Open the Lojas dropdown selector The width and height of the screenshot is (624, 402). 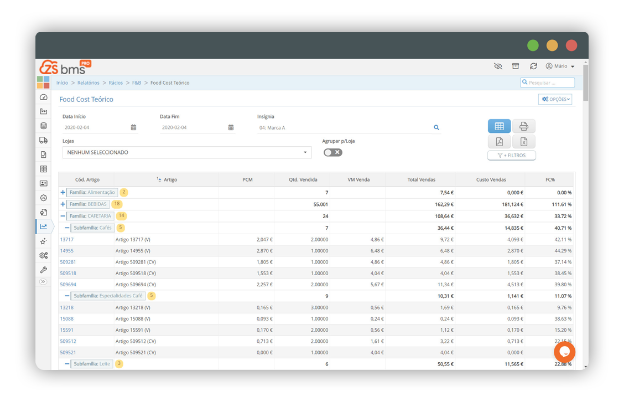186,152
